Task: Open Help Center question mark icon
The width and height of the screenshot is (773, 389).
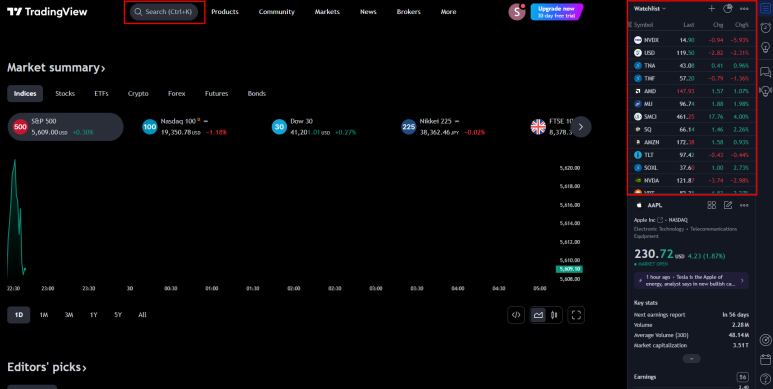Action: [765, 378]
